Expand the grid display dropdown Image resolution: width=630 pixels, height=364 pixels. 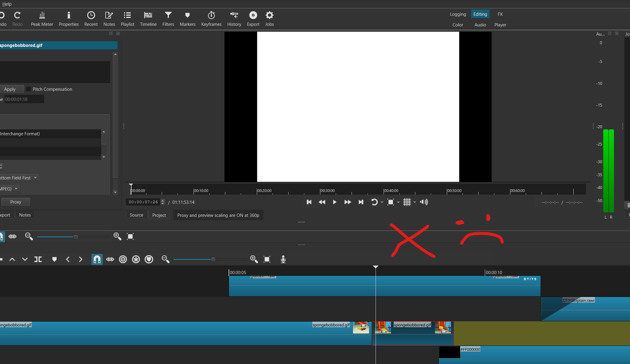click(414, 202)
